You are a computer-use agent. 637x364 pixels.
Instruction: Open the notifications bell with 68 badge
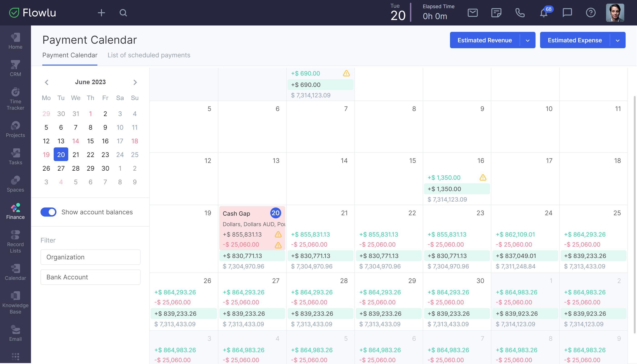544,13
